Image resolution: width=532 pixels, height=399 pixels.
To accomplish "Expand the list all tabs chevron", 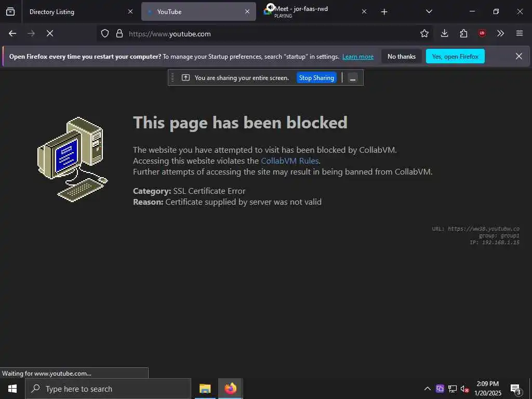I will pos(429,11).
